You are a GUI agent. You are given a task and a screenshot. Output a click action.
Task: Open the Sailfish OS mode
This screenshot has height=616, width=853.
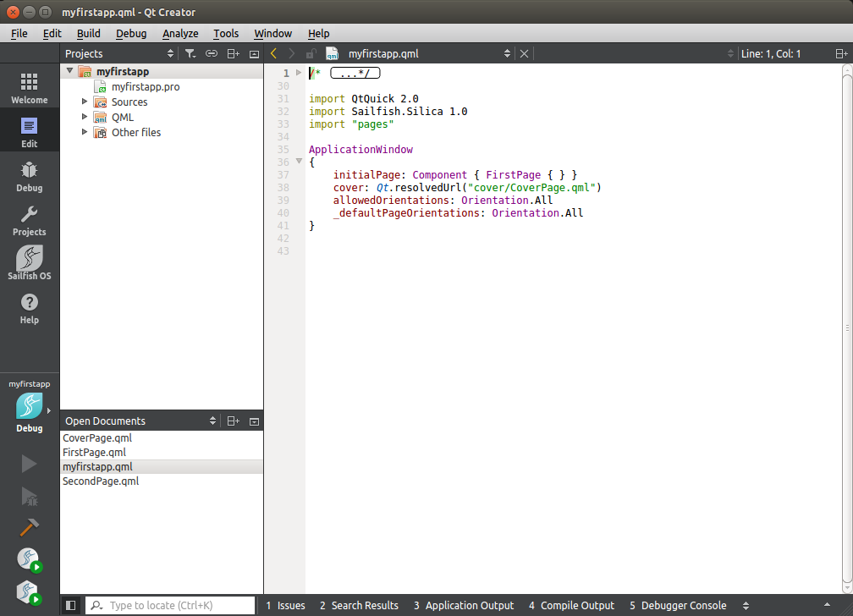click(29, 264)
